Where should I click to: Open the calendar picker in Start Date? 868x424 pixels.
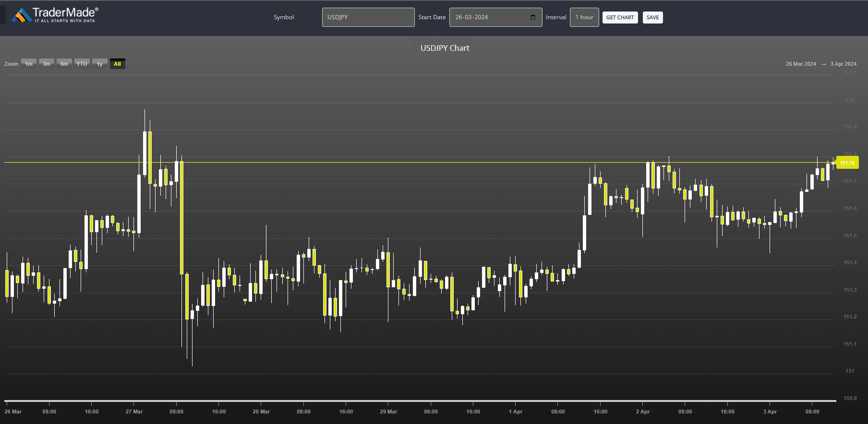[x=533, y=17]
